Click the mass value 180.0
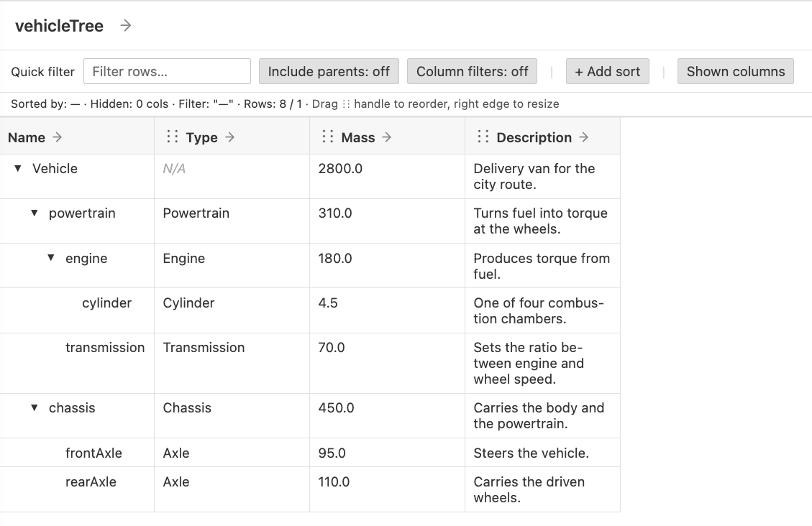This screenshot has width=812, height=526. (x=335, y=258)
